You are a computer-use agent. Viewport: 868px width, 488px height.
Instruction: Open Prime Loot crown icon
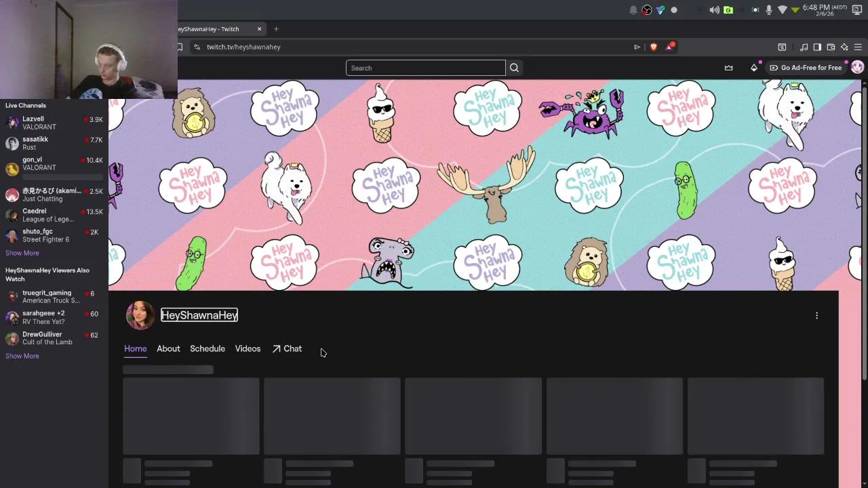tap(728, 68)
